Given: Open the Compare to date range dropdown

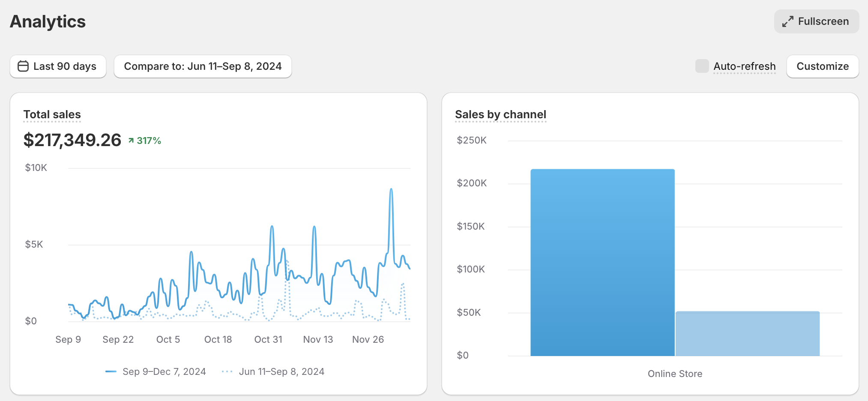Looking at the screenshot, I should pos(203,66).
